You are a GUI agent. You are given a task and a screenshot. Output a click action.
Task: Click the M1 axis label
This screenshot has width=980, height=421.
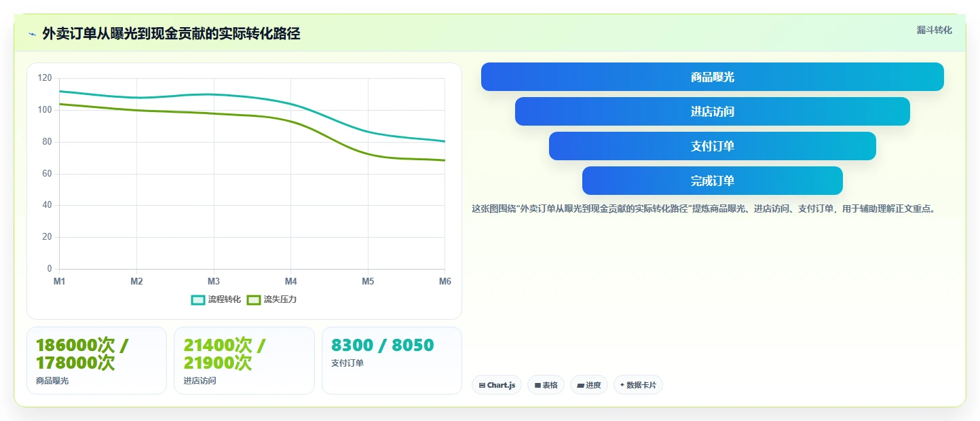pyautogui.click(x=60, y=281)
